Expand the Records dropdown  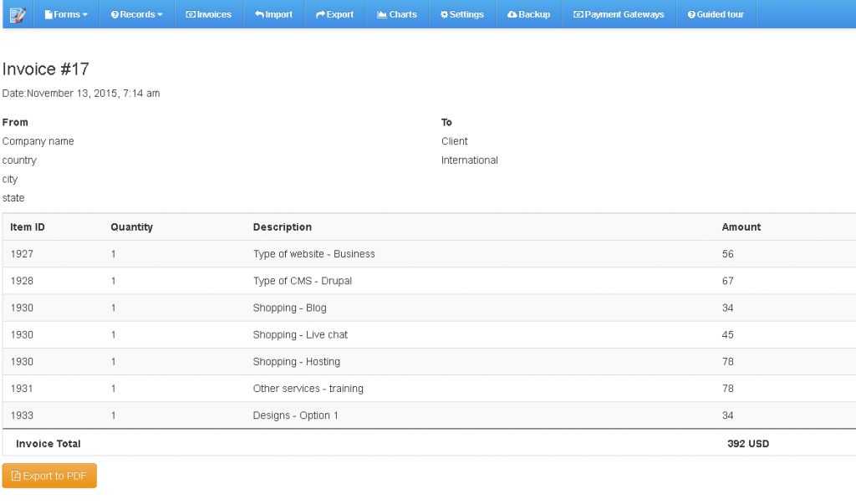coord(135,13)
